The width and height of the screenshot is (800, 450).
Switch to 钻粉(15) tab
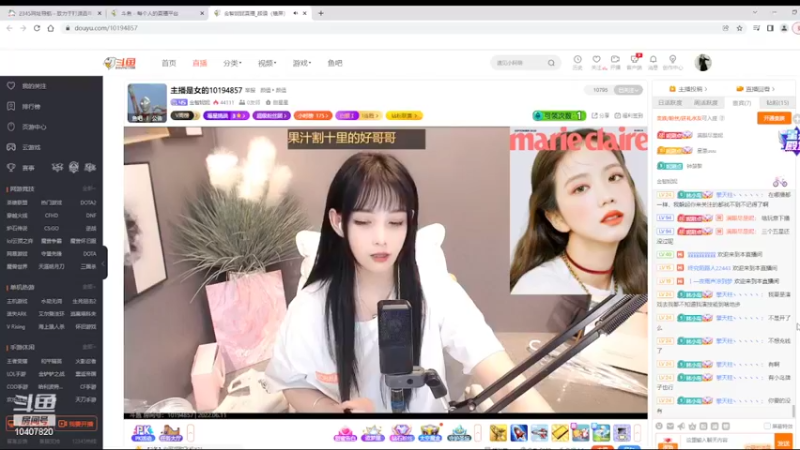[x=777, y=103]
